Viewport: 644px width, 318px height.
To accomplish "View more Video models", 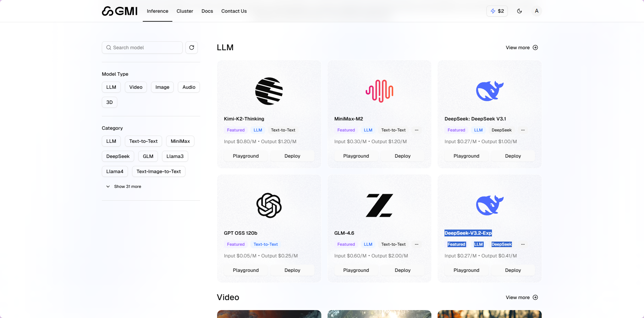I will (x=522, y=297).
